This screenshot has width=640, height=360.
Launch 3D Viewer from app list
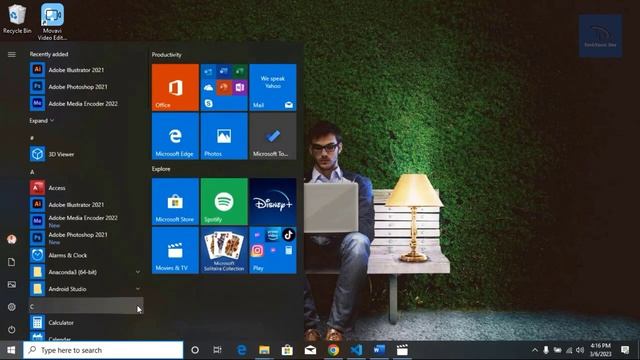[x=86, y=154]
